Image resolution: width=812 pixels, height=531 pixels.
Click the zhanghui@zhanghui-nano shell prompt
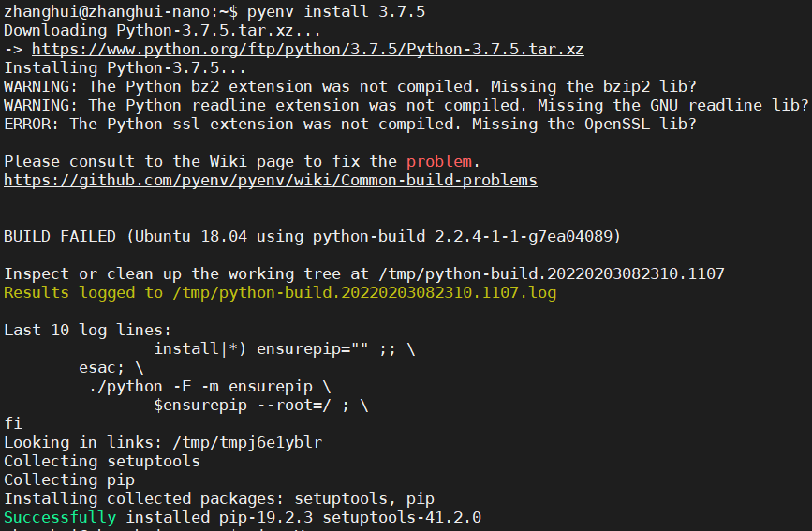pyautogui.click(x=116, y=11)
